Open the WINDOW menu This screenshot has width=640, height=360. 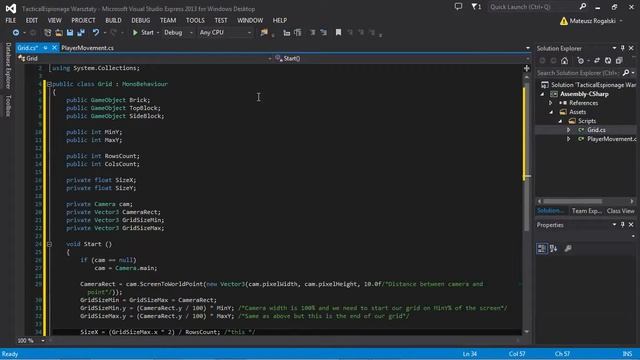tap(250, 20)
